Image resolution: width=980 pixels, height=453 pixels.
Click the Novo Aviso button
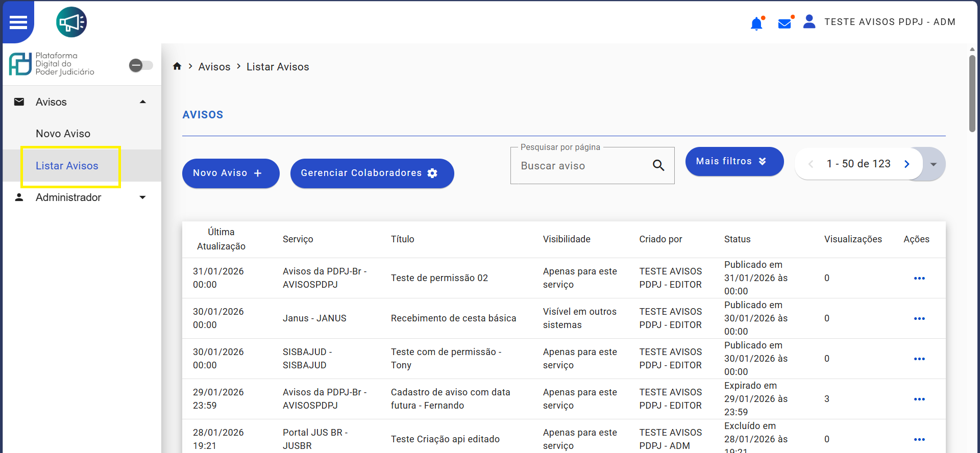(230, 173)
